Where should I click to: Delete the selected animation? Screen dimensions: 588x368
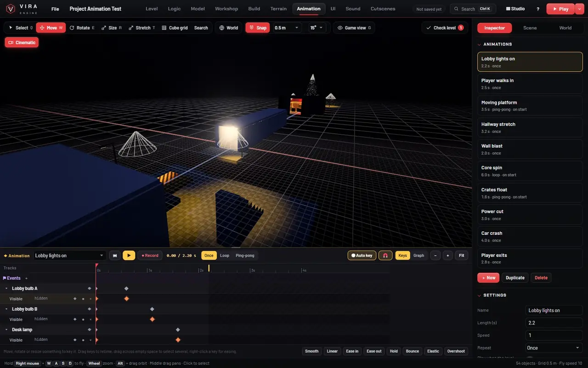(x=541, y=278)
